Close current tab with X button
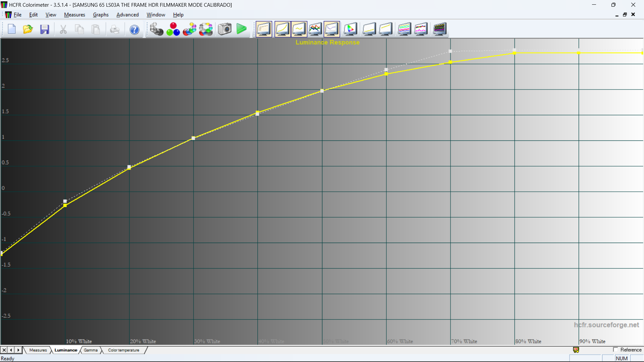Viewport: 644px width, 362px height. click(4, 350)
